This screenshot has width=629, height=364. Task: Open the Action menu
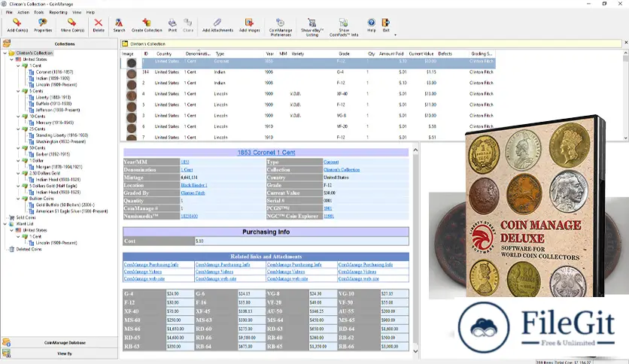(x=23, y=13)
